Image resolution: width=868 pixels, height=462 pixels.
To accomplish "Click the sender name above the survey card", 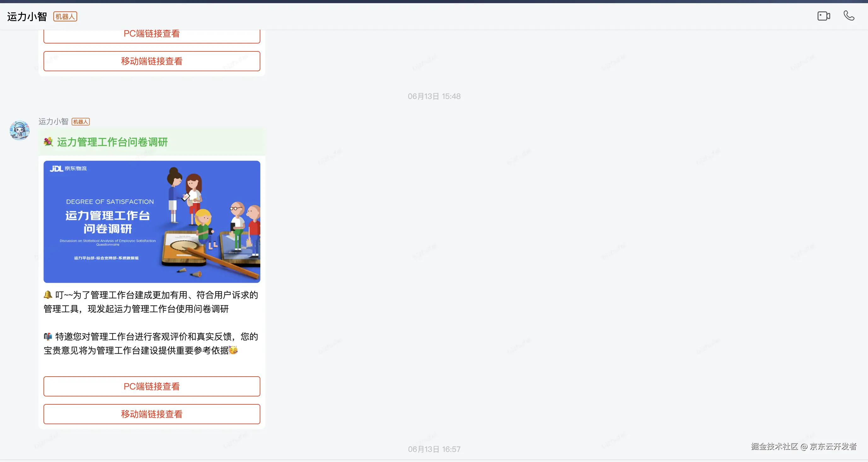I will pyautogui.click(x=53, y=122).
